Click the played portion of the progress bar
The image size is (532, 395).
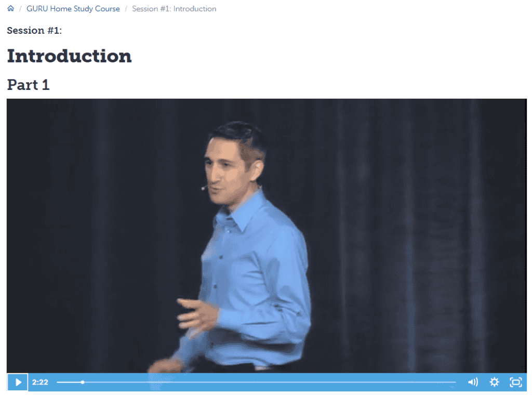(70, 382)
